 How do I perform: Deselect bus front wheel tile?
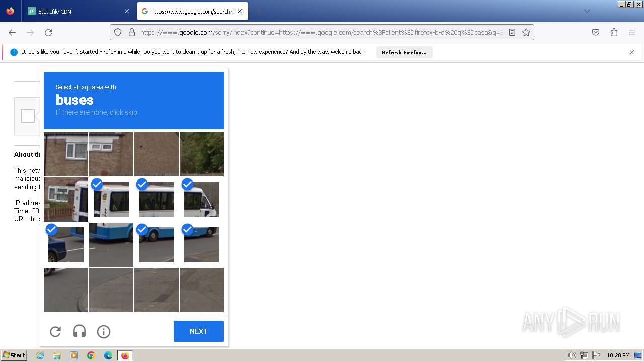tap(202, 245)
